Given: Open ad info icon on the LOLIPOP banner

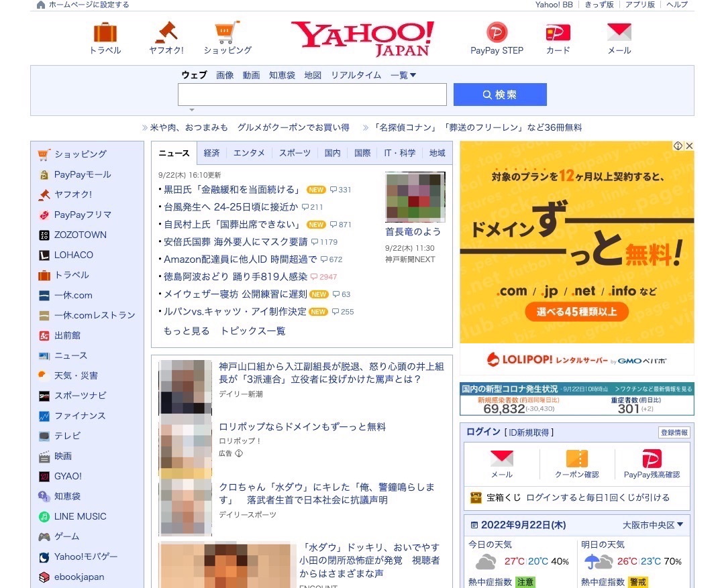Looking at the screenshot, I should (678, 146).
